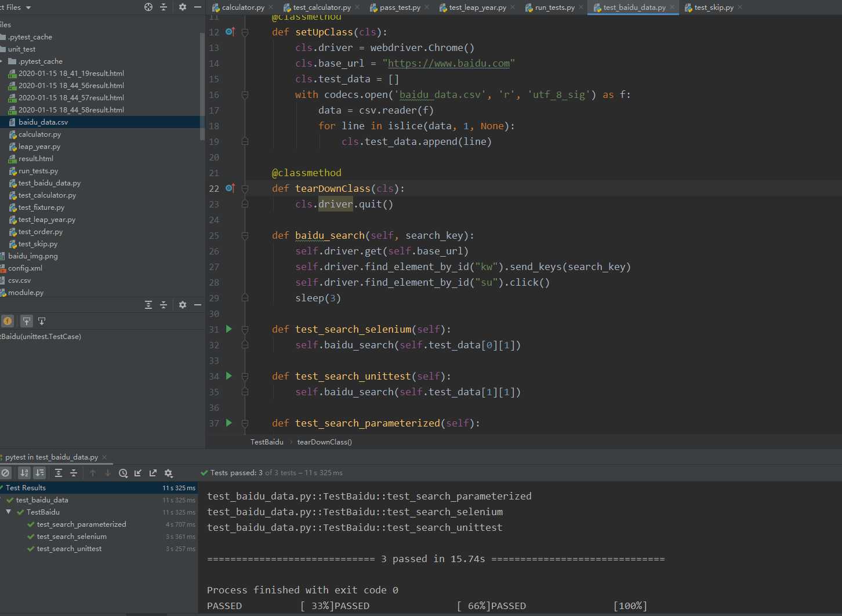Switch to the pass_test.py editor tab

tap(400, 8)
